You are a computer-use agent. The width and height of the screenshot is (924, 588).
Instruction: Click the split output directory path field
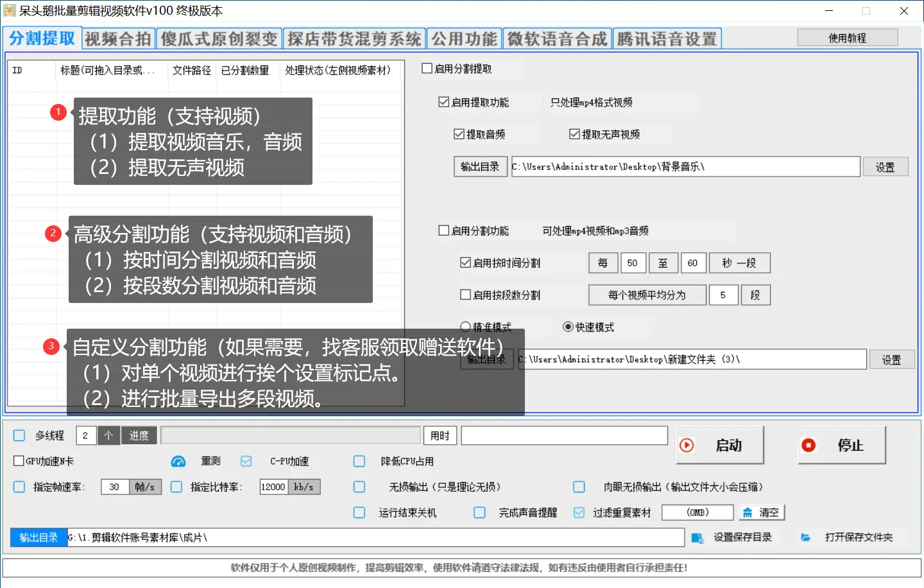click(x=692, y=359)
